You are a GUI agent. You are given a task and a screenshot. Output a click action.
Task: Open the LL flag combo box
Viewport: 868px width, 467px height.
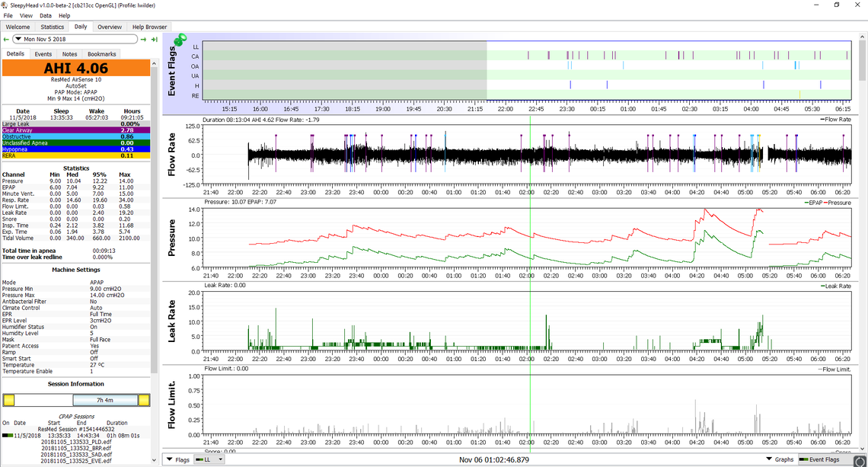pos(209,459)
